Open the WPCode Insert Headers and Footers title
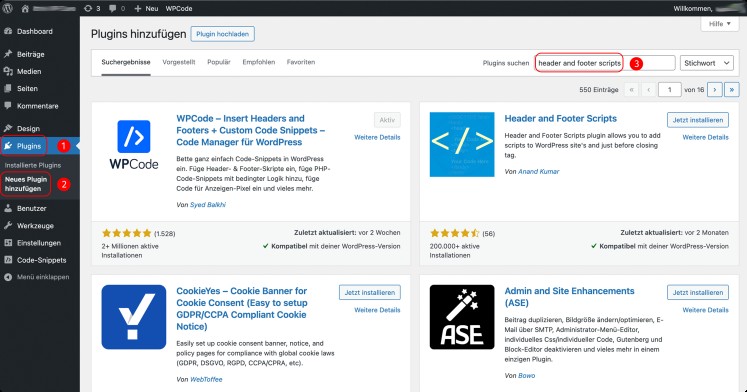Screen dimensions: 747x392 [x=251, y=130]
